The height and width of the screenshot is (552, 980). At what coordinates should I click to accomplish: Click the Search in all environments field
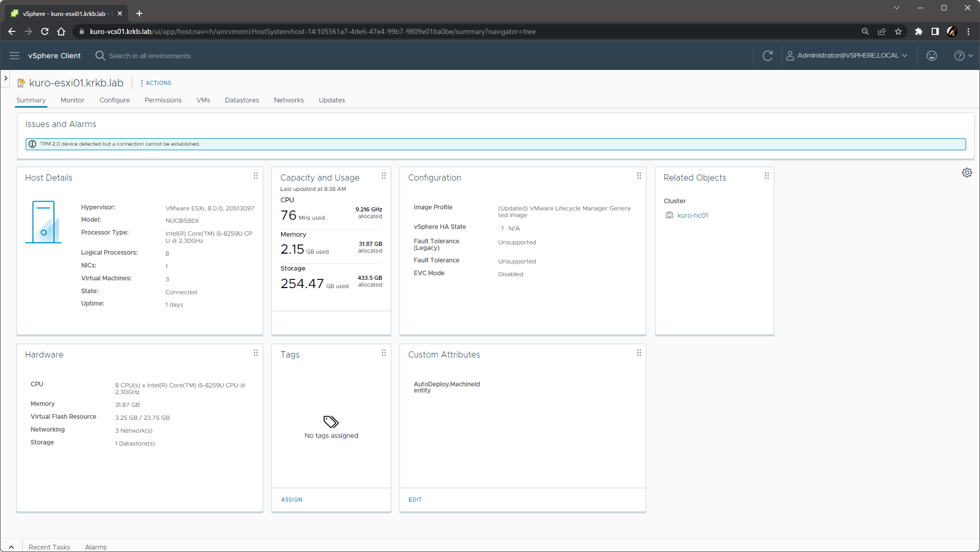(150, 56)
